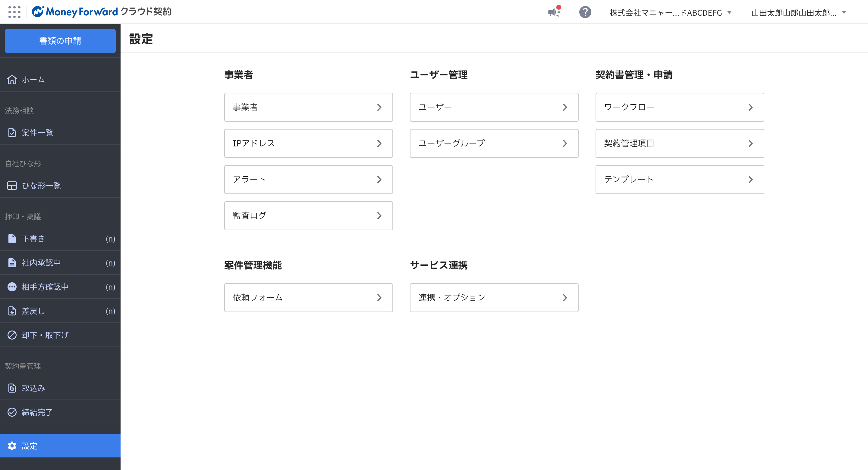Click the 却下・取下げ prohibited icon

point(12,335)
